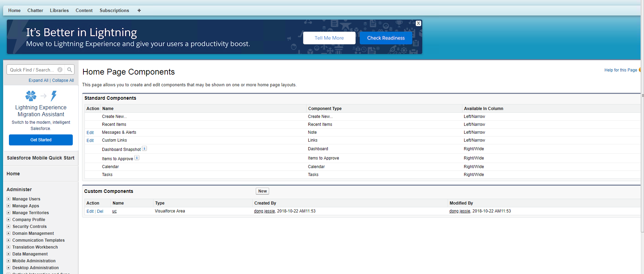Image resolution: width=644 pixels, height=274 pixels.
Task: Click the info icon beside Items to Approve
Action: (x=137, y=158)
